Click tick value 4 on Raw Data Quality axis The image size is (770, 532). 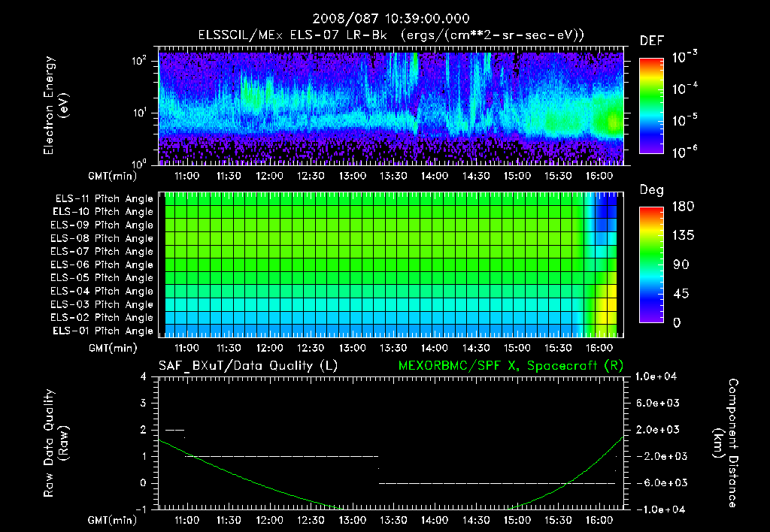click(x=144, y=377)
